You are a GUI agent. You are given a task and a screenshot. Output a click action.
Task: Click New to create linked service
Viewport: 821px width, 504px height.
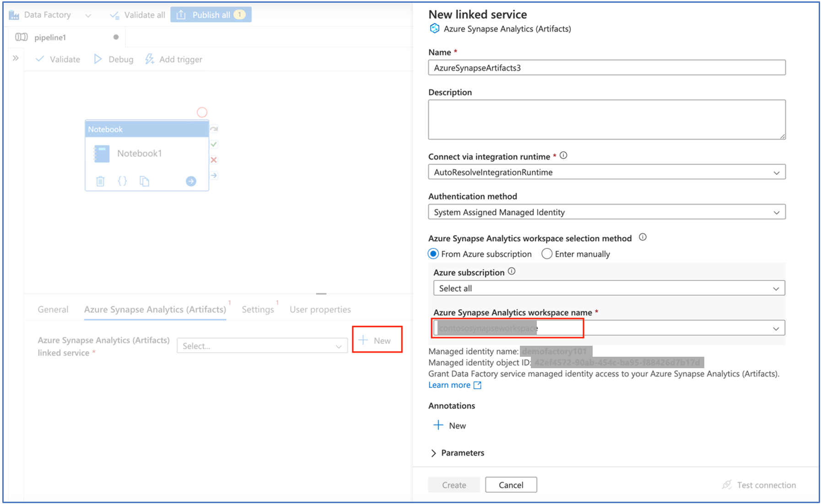pyautogui.click(x=375, y=341)
